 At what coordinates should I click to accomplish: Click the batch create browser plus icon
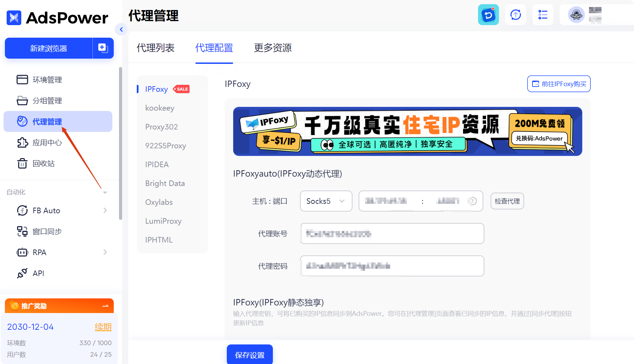(103, 48)
